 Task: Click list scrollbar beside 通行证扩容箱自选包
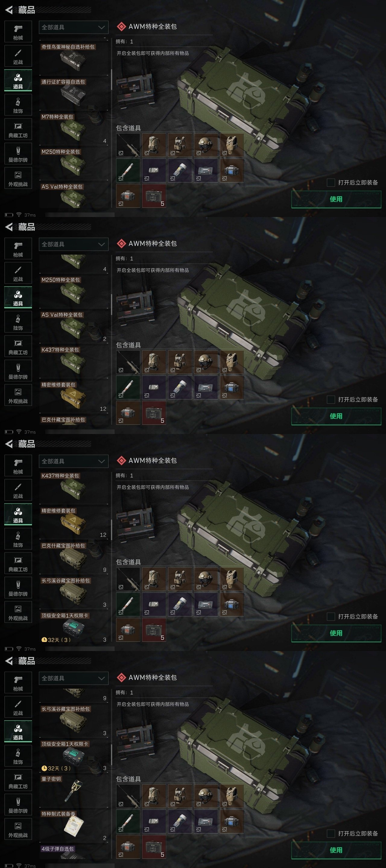(111, 80)
